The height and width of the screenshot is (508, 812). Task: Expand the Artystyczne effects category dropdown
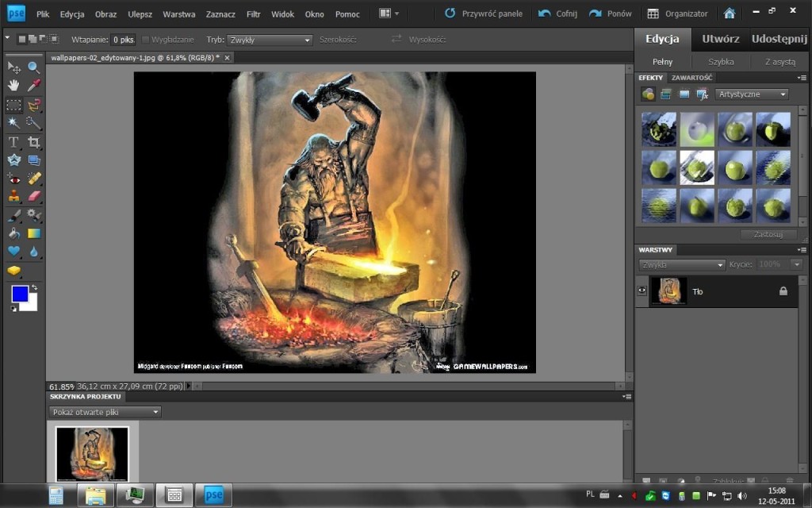(x=751, y=94)
